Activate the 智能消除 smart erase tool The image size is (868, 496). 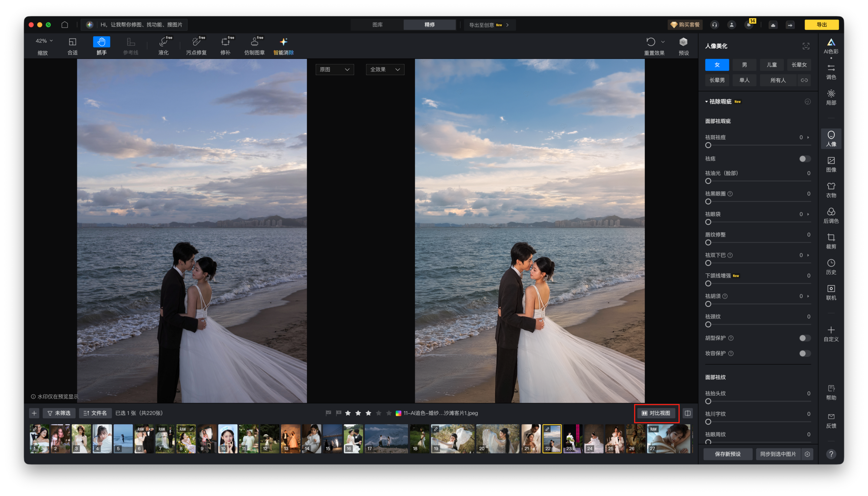pos(283,46)
